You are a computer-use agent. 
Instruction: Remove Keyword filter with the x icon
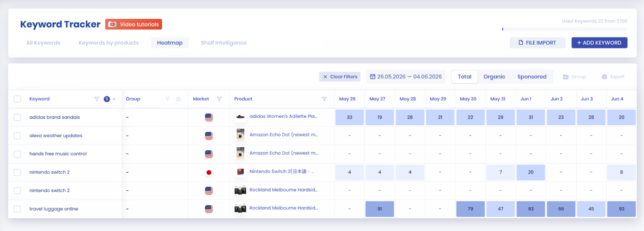click(114, 99)
